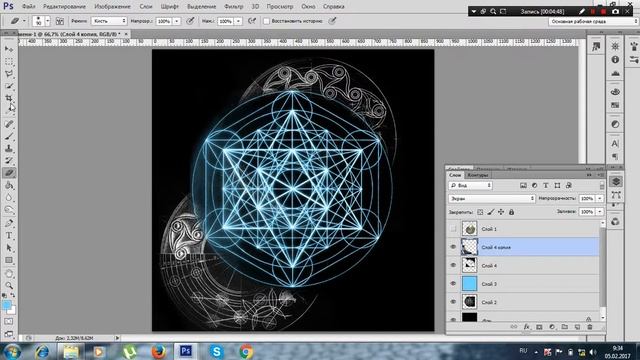Hide the Слой 3 layer
This screenshot has width=640, height=360.
(x=453, y=284)
